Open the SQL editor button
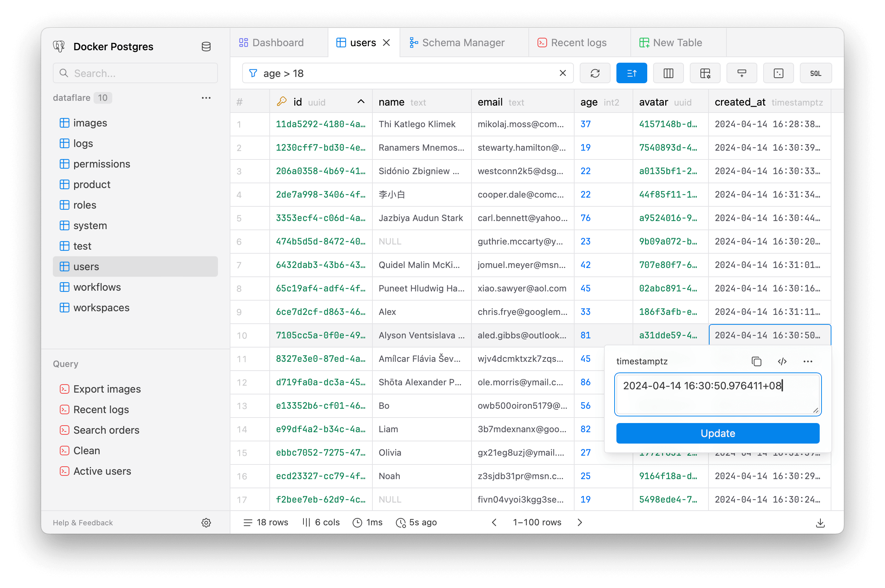 pos(815,73)
